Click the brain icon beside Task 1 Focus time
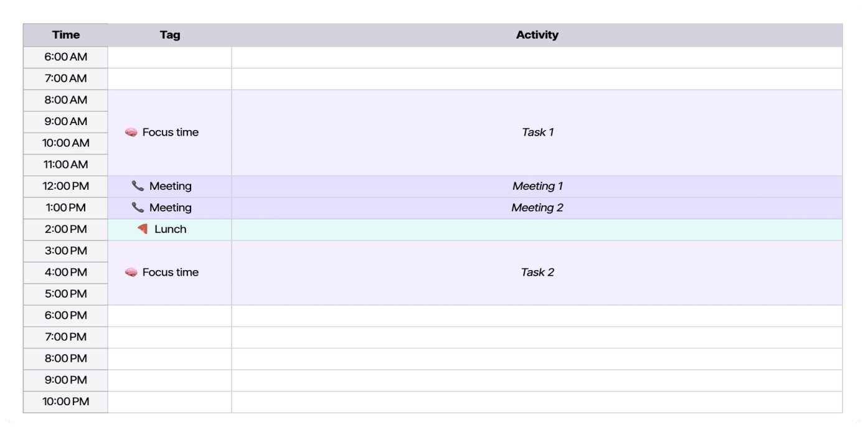868x427 pixels. click(x=131, y=133)
